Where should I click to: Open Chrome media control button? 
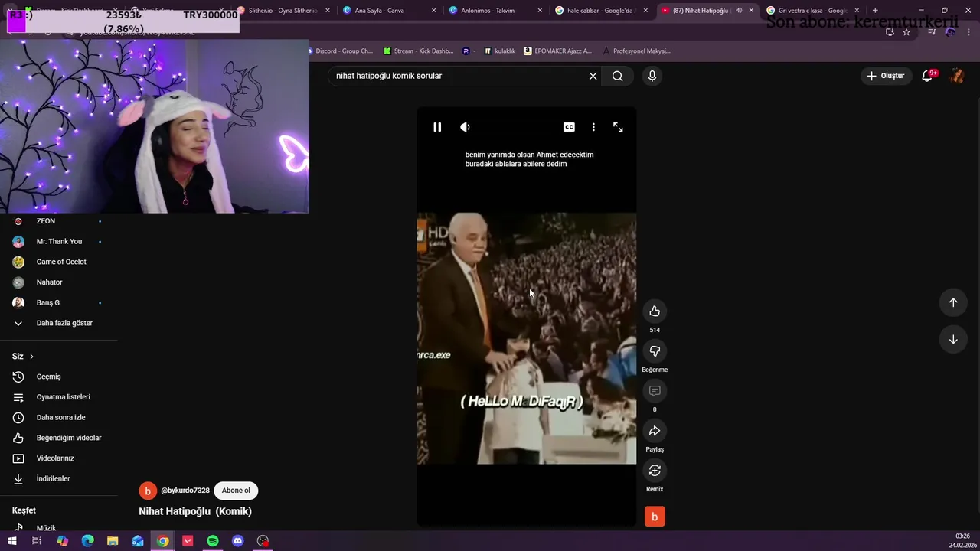click(932, 32)
